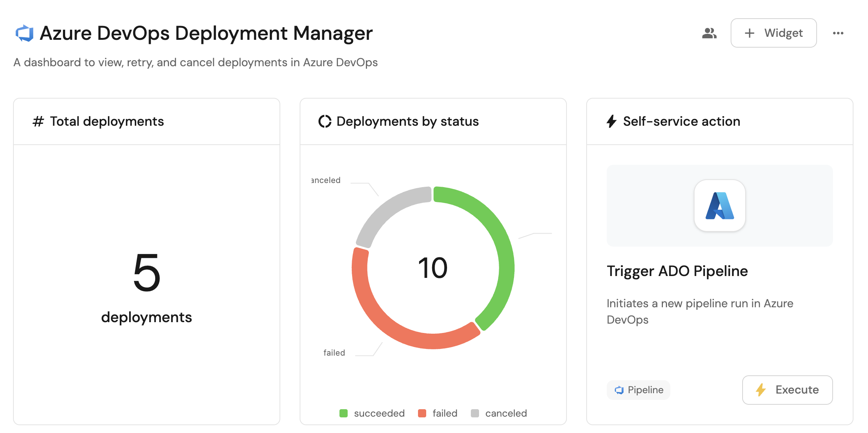Click the hash icon beside Total deployments
Screen dimensions: 868x433
(x=38, y=121)
